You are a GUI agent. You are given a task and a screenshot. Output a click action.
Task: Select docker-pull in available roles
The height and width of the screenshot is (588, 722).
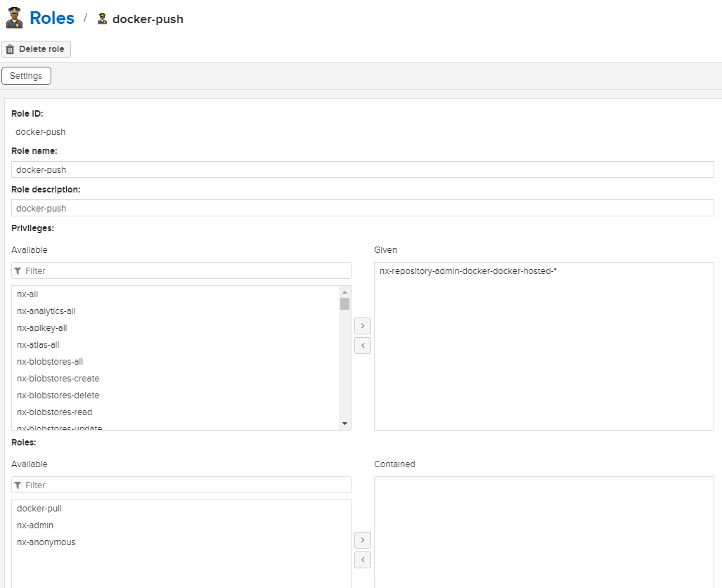click(39, 509)
